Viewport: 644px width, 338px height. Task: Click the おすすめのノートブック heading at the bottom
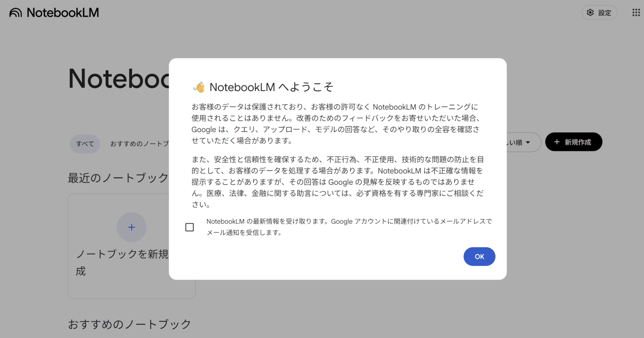coord(130,324)
